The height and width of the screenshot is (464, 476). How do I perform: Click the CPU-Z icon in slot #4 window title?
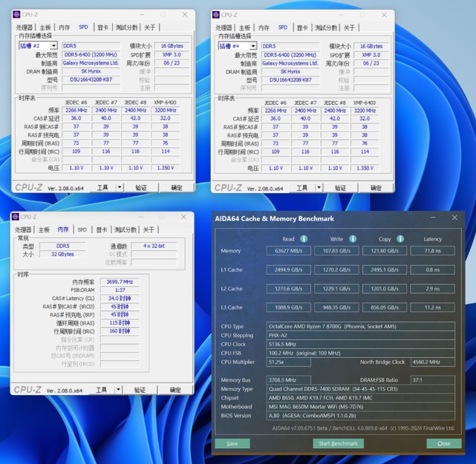(216, 14)
